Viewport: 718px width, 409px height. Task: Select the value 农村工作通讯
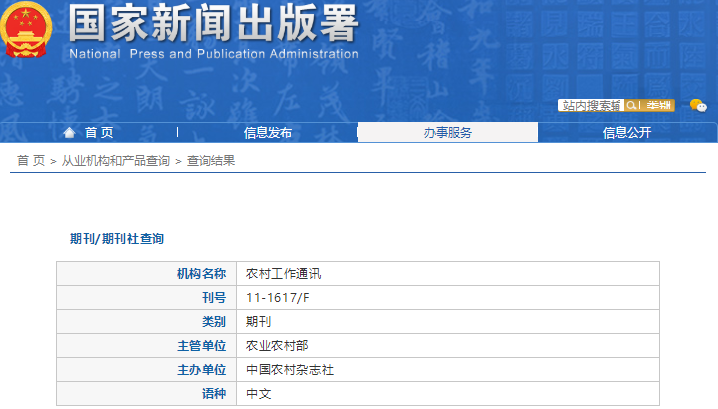(x=283, y=274)
